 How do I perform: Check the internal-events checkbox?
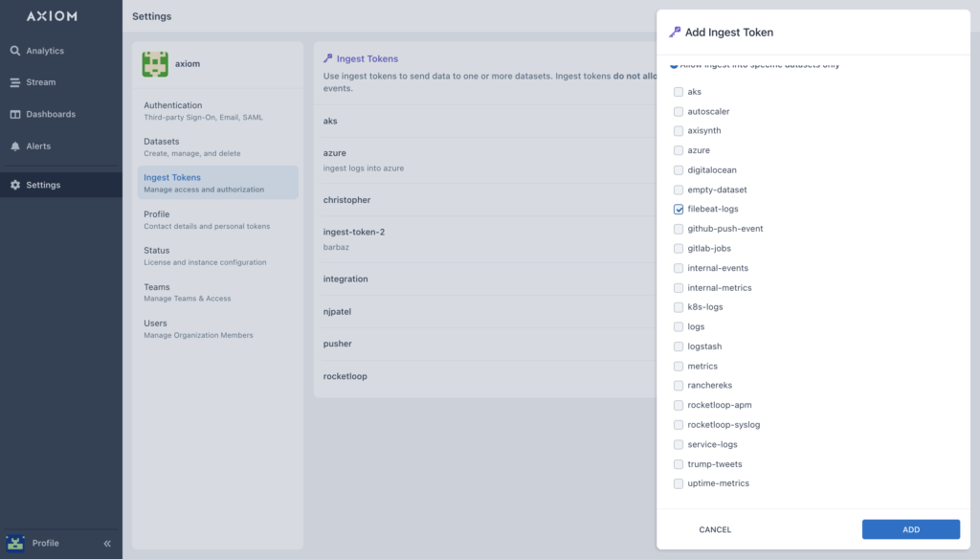(679, 268)
